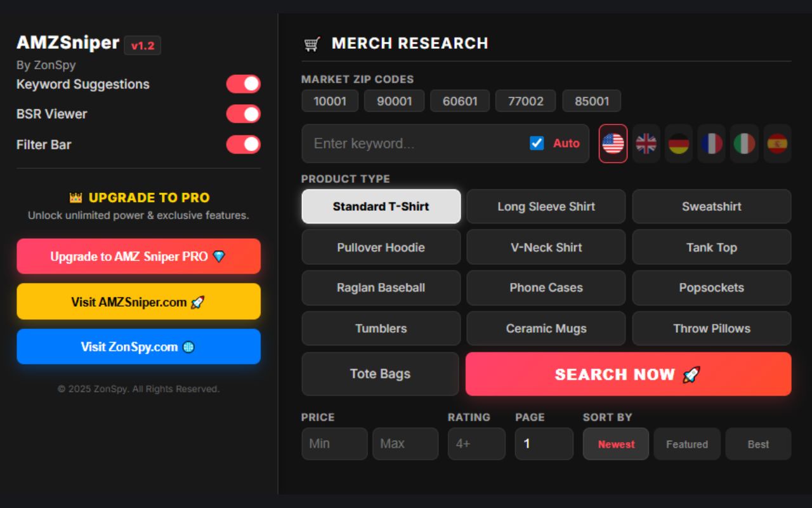Select the Italy flag marketplace

coord(745,144)
